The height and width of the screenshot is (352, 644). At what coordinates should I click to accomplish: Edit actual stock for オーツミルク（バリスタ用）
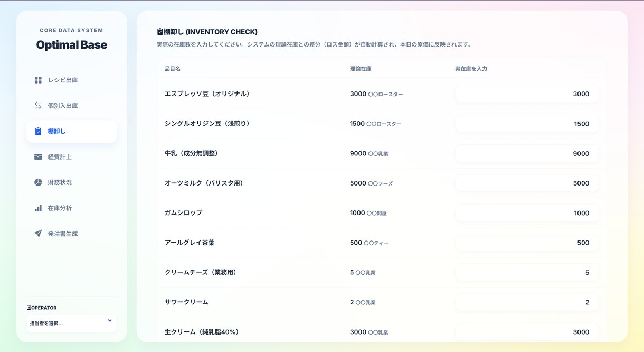[x=527, y=183]
